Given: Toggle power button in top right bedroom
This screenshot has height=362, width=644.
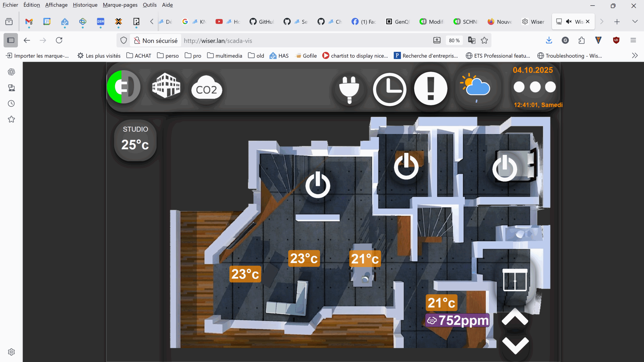Looking at the screenshot, I should pos(505,168).
